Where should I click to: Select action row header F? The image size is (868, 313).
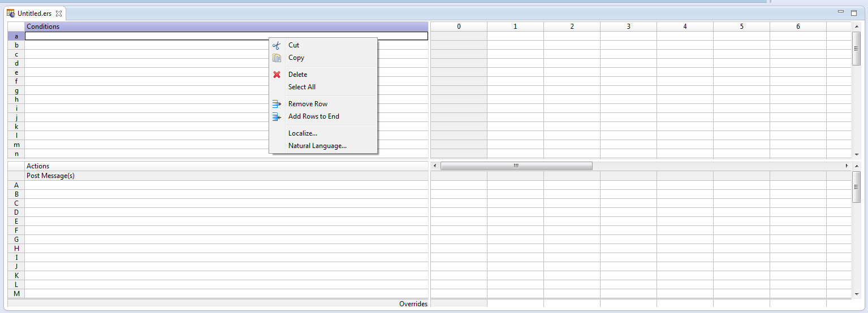[x=16, y=231]
